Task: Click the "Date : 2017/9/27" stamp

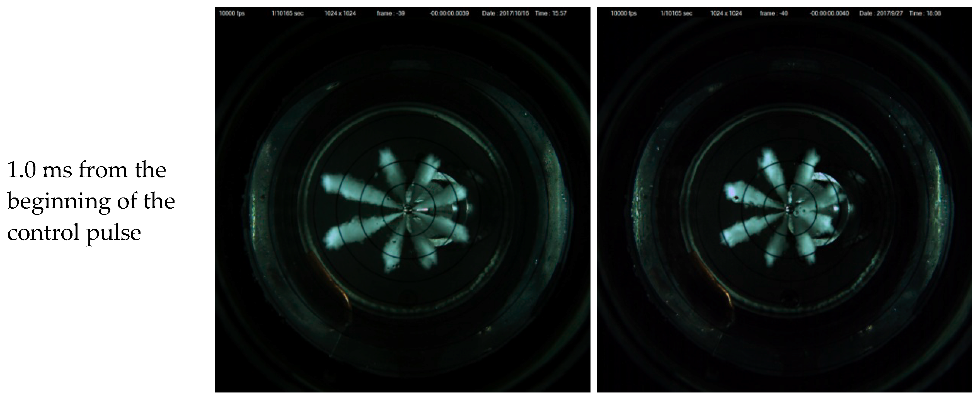Action: tap(881, 13)
